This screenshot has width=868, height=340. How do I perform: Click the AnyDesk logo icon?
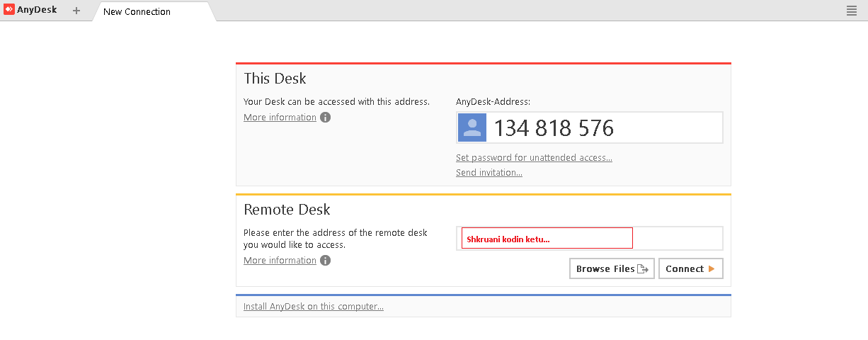[9, 11]
